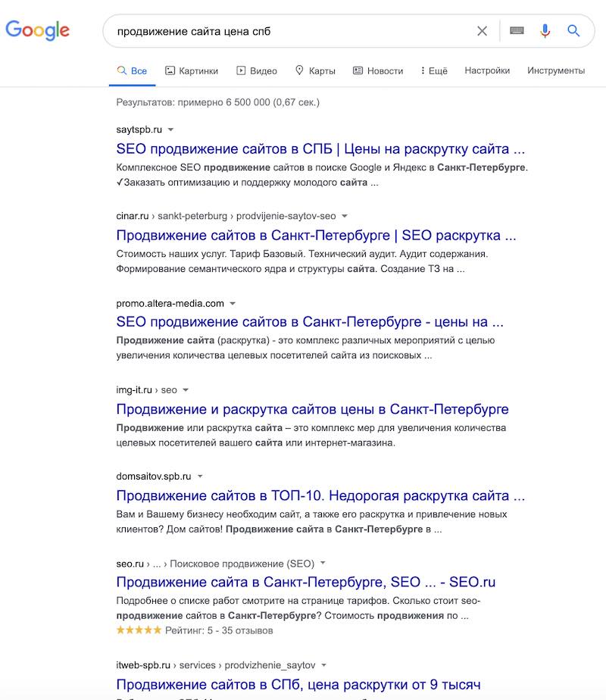Screen dimensions: 606x700
Task: Expand dropdown arrow next to itweb-spb.ru breadcrumb
Action: pos(323,665)
